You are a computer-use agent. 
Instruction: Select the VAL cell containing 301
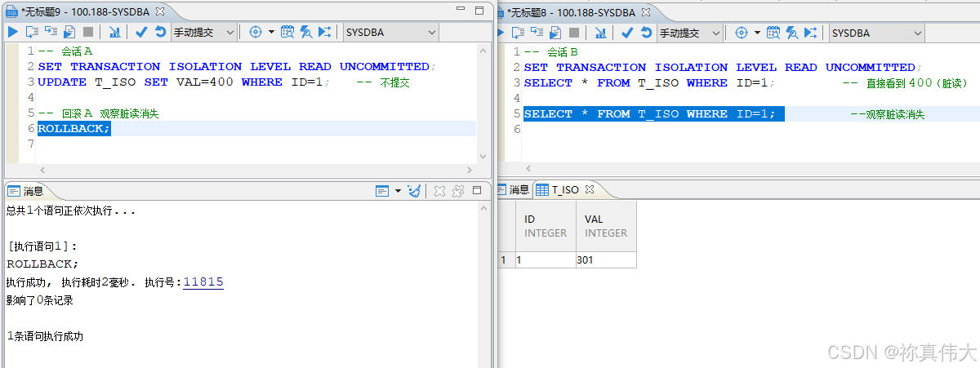coord(606,259)
